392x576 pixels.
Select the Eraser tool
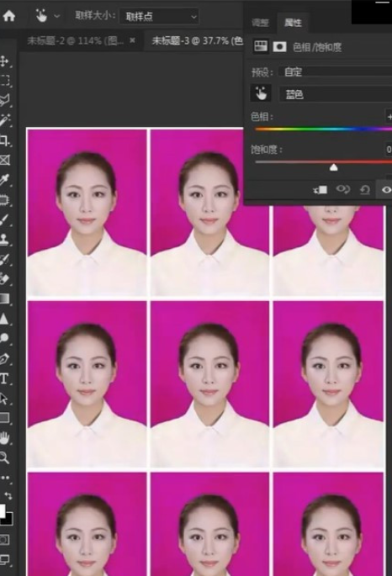click(4, 279)
